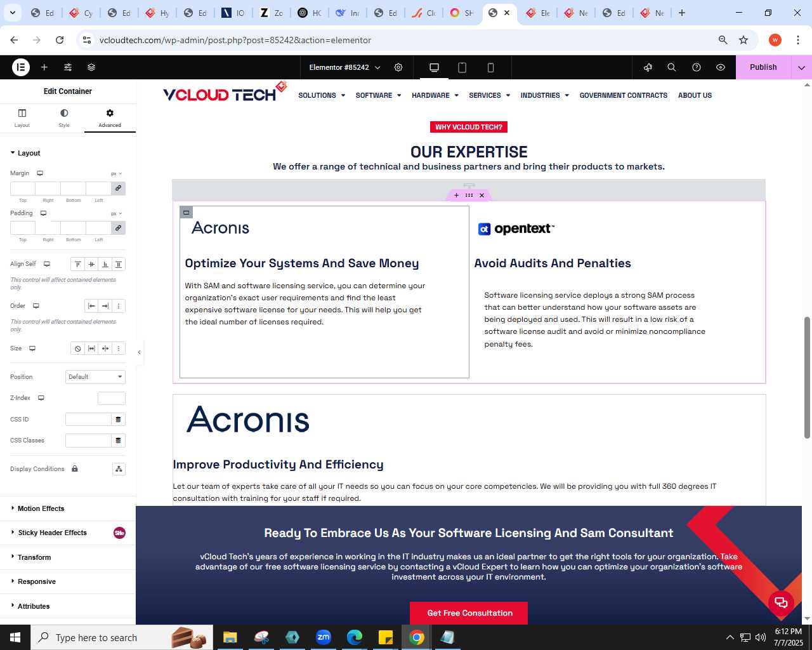Bookmark this page with the star icon
This screenshot has height=650, width=812.
743,40
